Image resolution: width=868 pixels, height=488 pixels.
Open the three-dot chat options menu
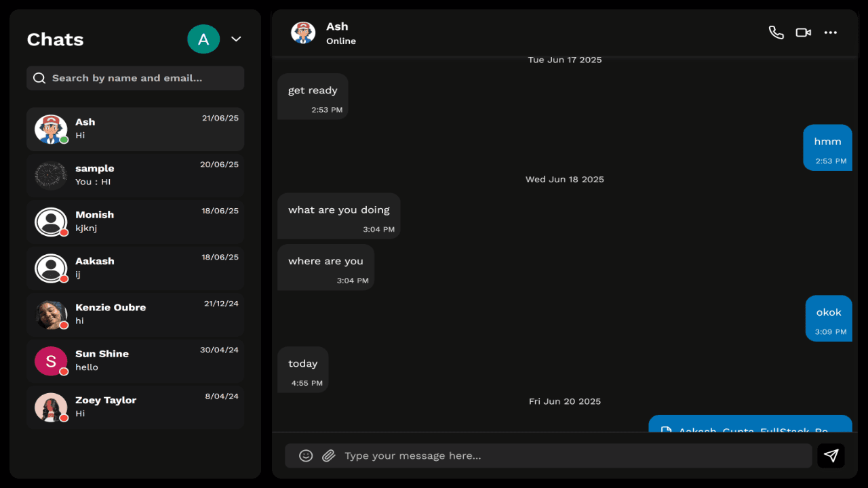point(830,32)
